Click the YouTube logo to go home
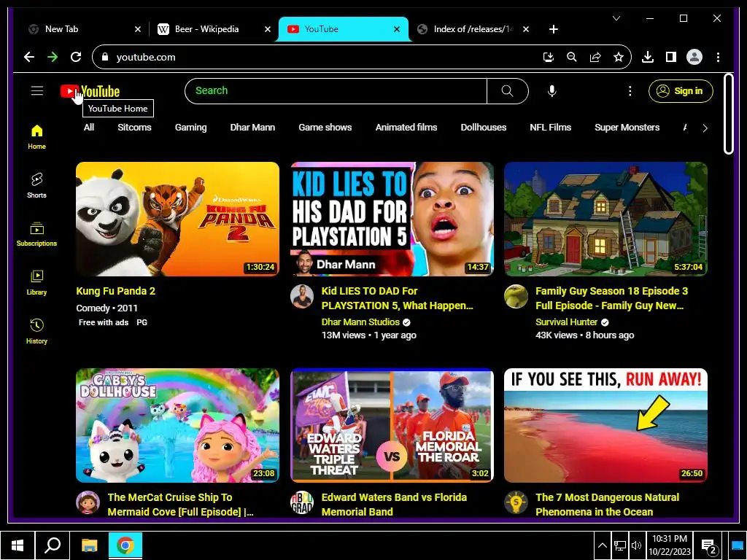Screen dimensions: 747x560 point(90,91)
